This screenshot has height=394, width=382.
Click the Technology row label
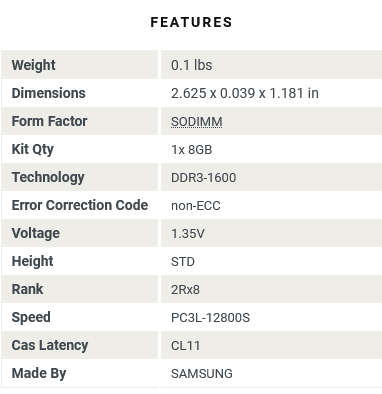click(x=48, y=177)
